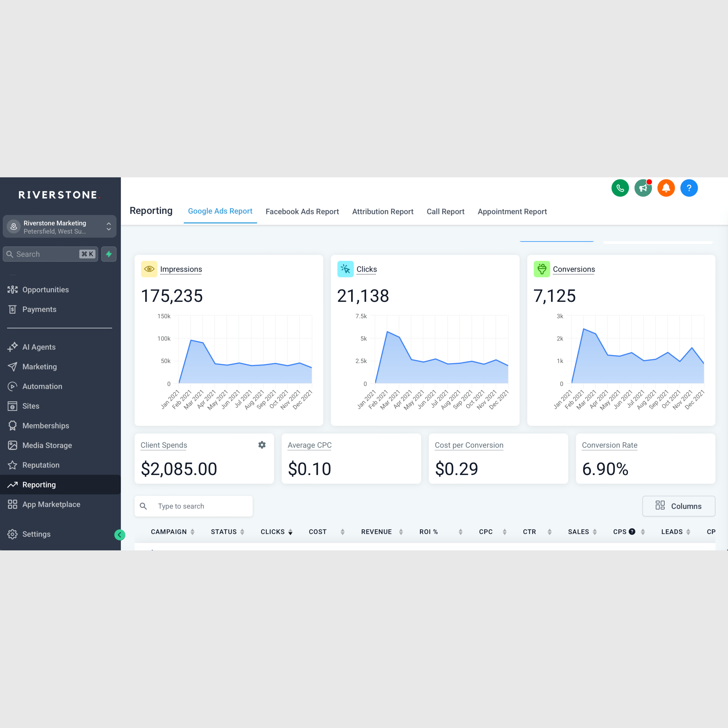Click the Conversions funnel icon
Viewport: 728px width, 728px height.
(x=541, y=269)
